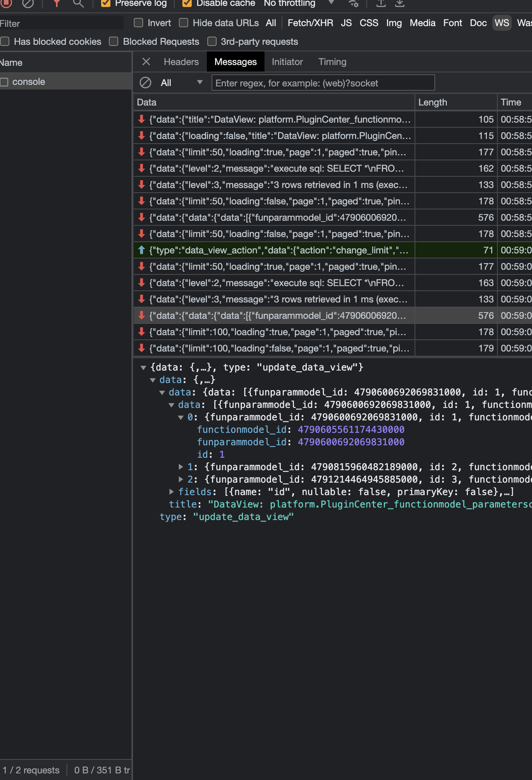This screenshot has width=532, height=780.
Task: Click the Name column header
Action: coord(66,63)
